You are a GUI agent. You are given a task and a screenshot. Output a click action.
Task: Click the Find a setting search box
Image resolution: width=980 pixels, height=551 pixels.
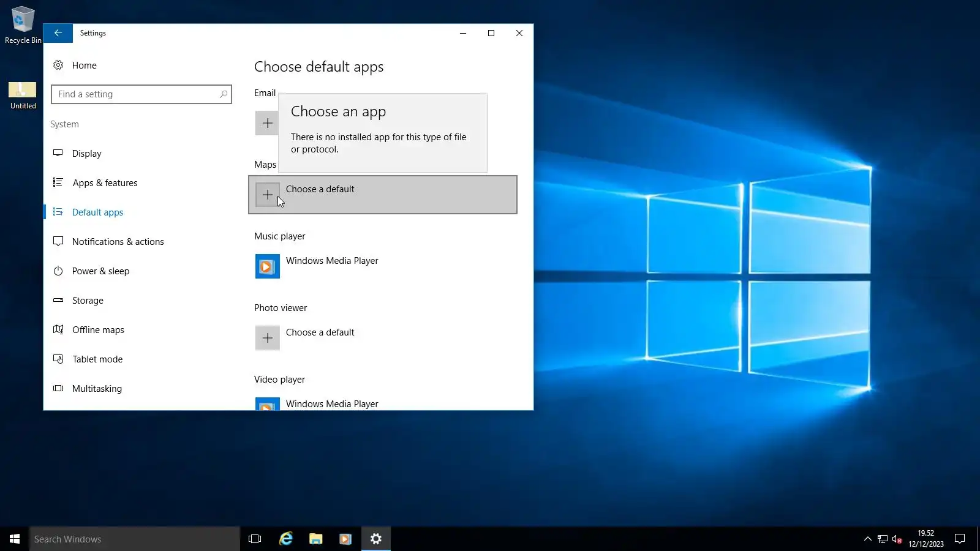[x=141, y=94]
